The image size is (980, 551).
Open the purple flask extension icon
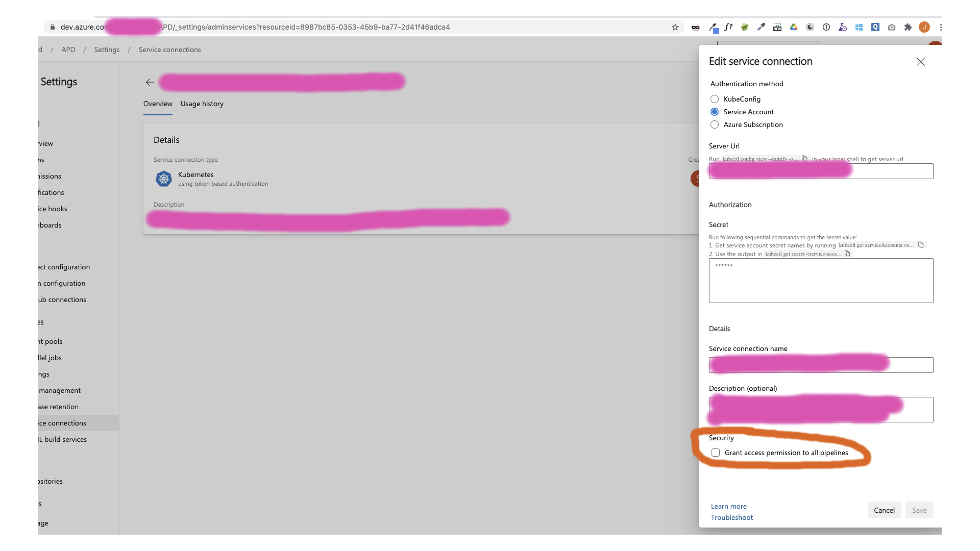pos(843,27)
